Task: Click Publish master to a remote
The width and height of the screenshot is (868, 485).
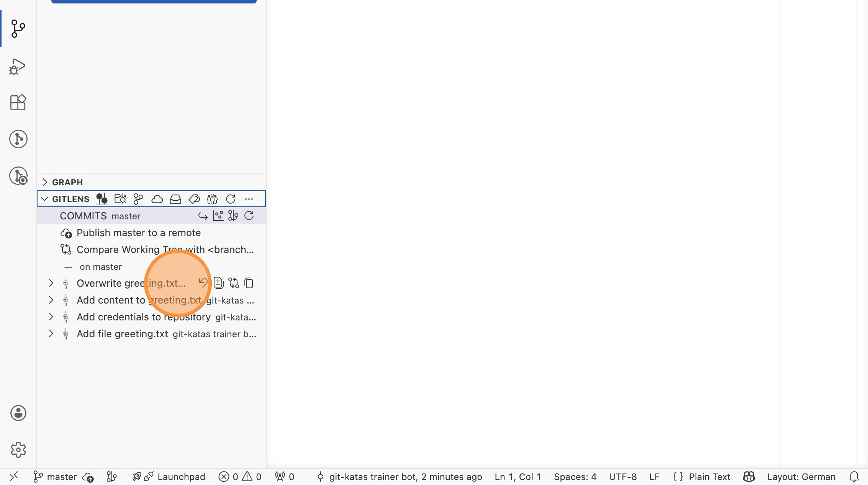Action: (x=138, y=233)
